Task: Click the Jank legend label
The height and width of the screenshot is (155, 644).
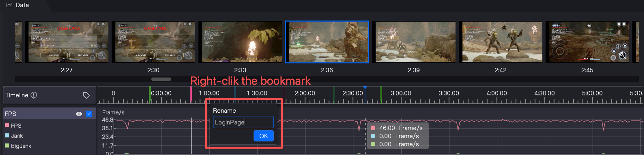Action: pos(17,136)
